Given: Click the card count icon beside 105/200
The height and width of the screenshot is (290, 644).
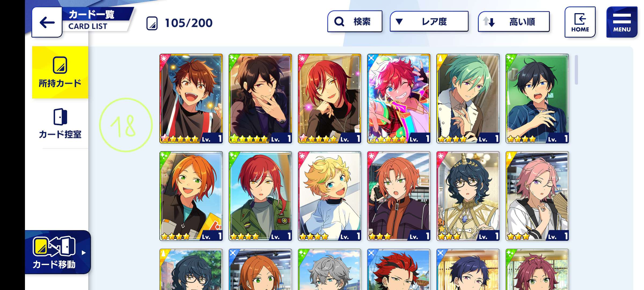Looking at the screenshot, I should coord(152,23).
